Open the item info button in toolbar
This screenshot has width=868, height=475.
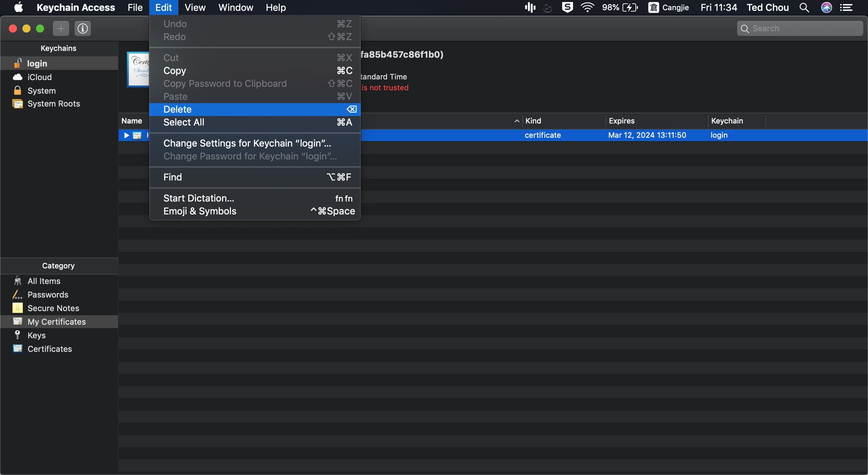pos(83,28)
